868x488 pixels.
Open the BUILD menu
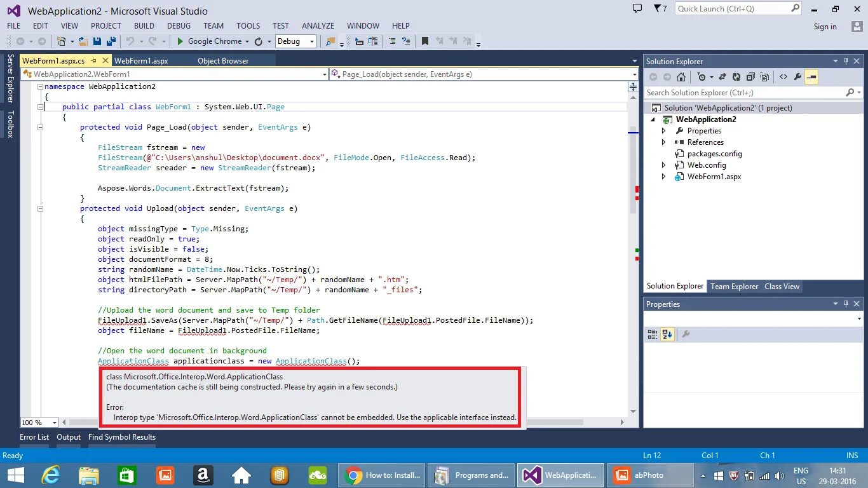(144, 26)
